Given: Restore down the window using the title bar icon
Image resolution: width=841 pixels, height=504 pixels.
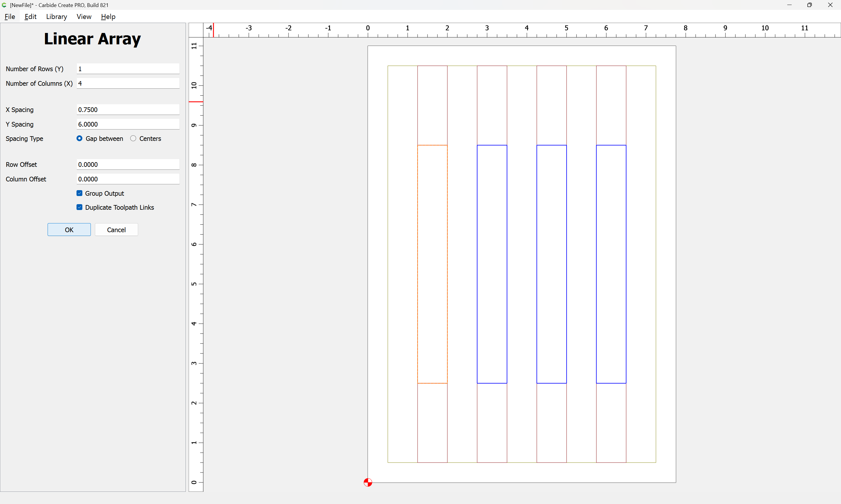Looking at the screenshot, I should click(x=809, y=5).
